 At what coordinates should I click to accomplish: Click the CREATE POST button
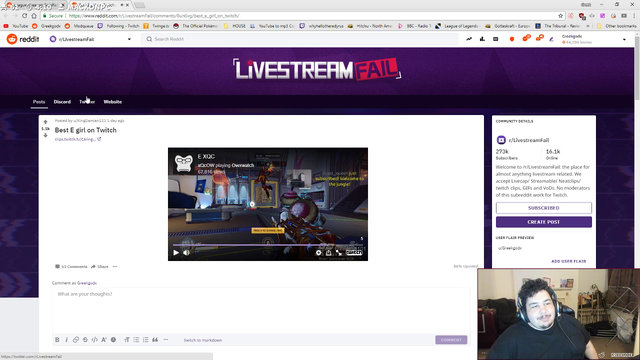point(544,222)
